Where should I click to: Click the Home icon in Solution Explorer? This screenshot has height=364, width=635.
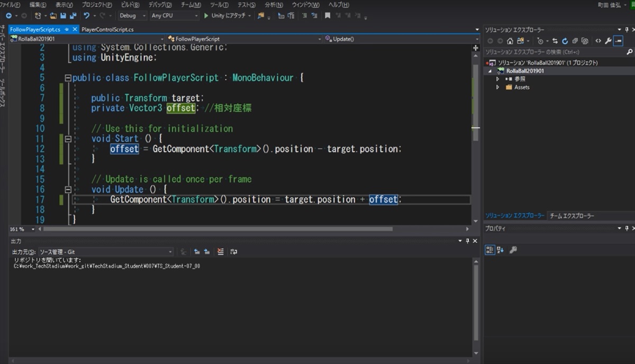pyautogui.click(x=510, y=41)
